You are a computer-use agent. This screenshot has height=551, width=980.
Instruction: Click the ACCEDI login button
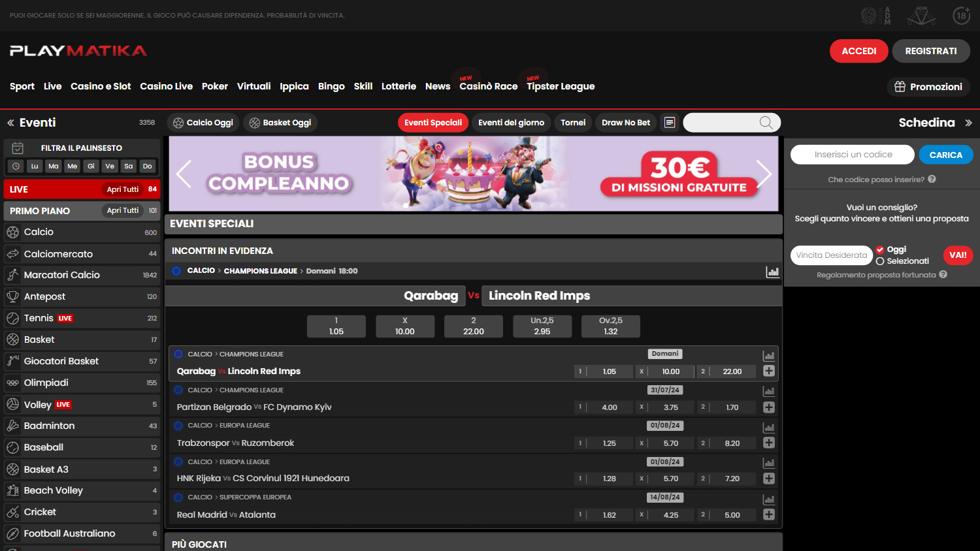(859, 51)
